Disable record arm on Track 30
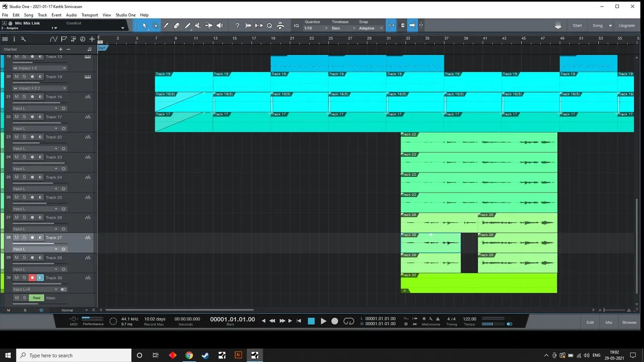 [32, 278]
